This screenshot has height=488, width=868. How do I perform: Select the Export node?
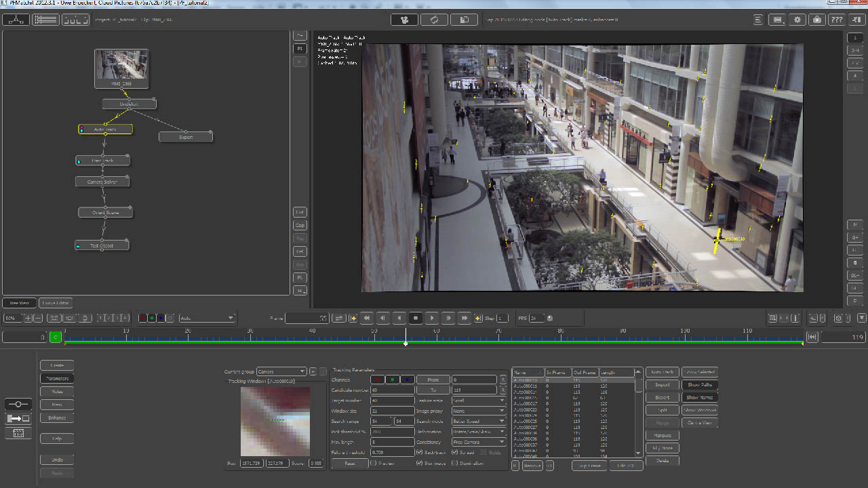tap(186, 137)
